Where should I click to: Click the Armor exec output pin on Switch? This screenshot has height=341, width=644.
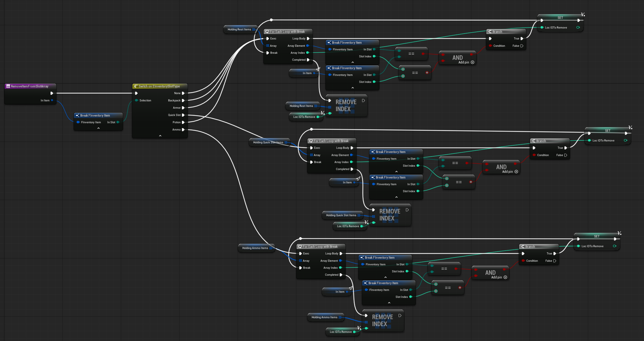click(x=183, y=108)
